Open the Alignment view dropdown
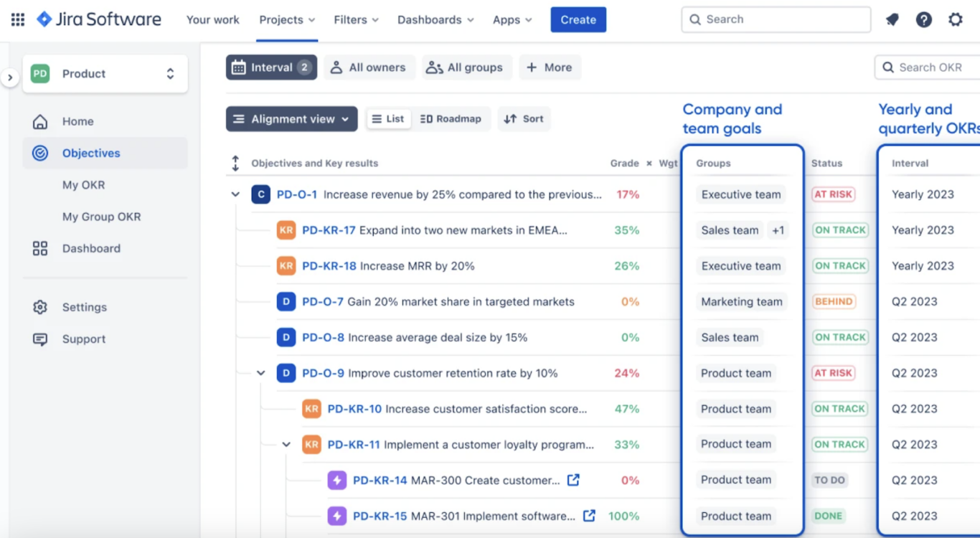Viewport: 980px width, 538px height. click(x=291, y=118)
